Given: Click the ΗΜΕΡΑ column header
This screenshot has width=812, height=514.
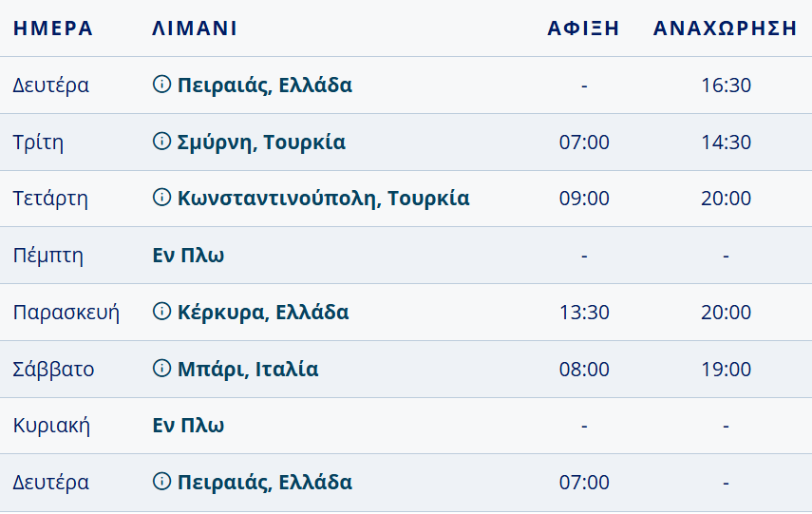Looking at the screenshot, I should point(53,29).
